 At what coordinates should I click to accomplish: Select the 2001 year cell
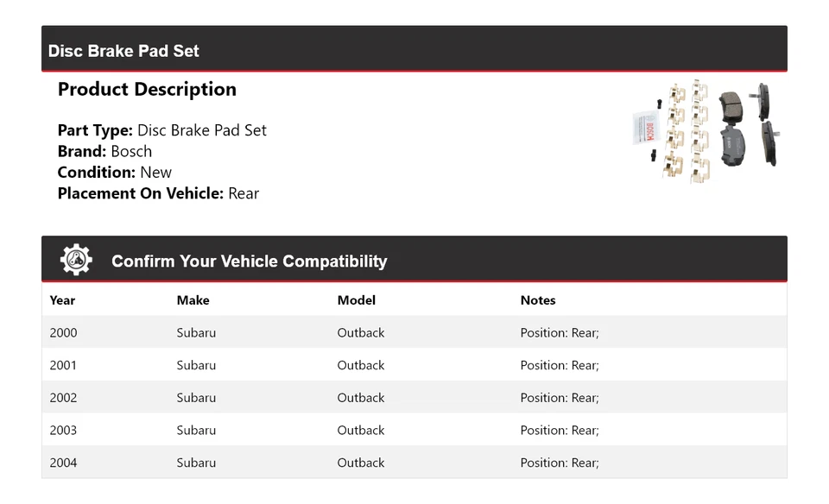pos(63,365)
